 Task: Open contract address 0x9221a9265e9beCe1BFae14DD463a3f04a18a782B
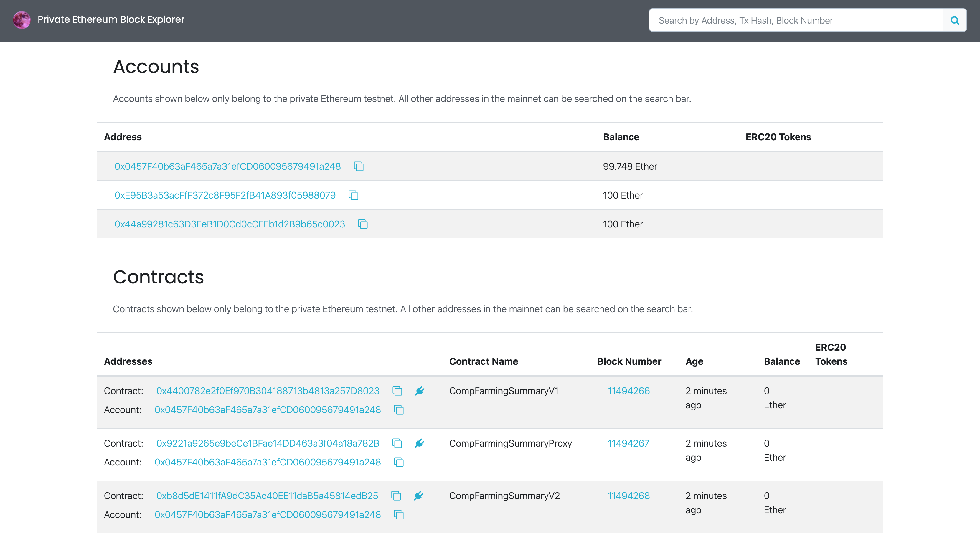pos(268,443)
